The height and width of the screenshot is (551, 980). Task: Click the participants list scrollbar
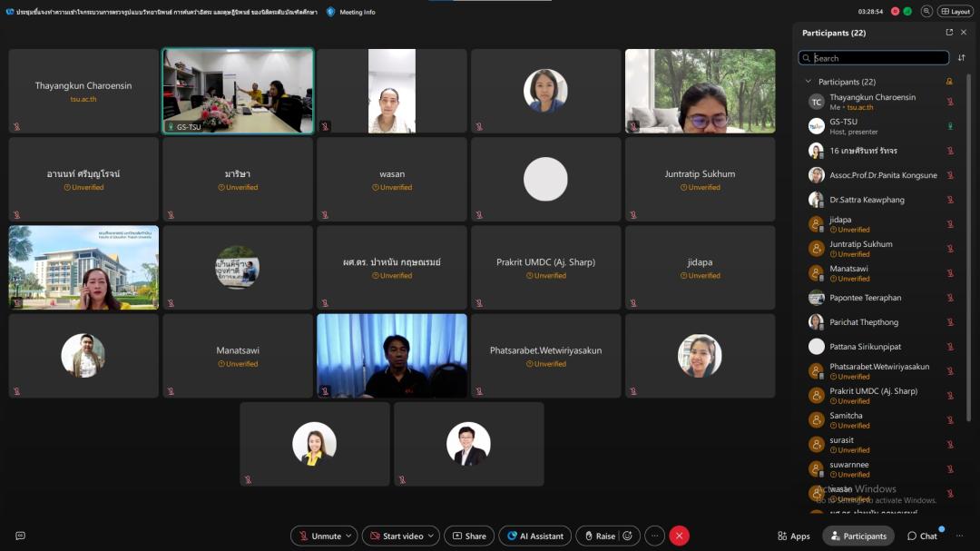click(x=969, y=247)
